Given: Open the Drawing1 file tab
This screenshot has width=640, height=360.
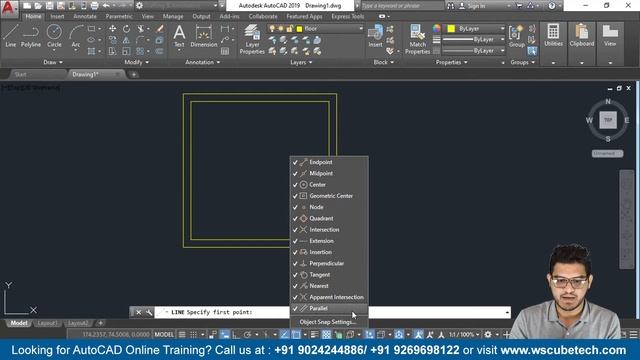Looking at the screenshot, I should coord(86,75).
